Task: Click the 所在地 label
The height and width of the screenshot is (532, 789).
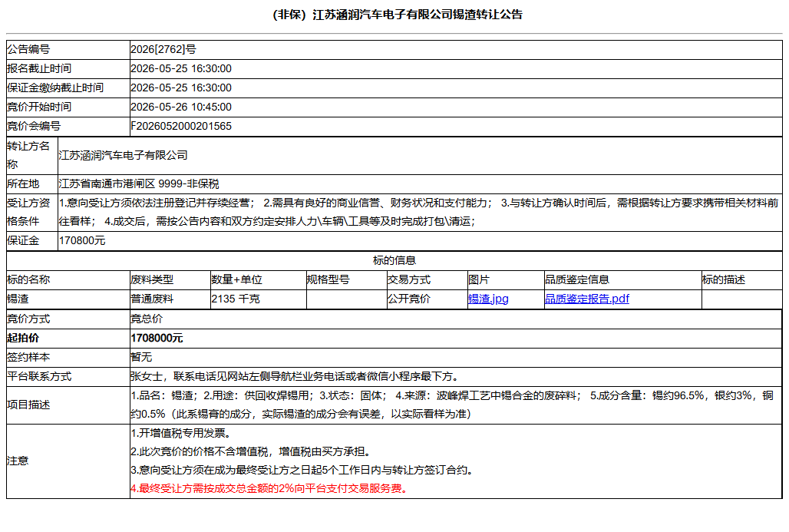Action: point(23,183)
